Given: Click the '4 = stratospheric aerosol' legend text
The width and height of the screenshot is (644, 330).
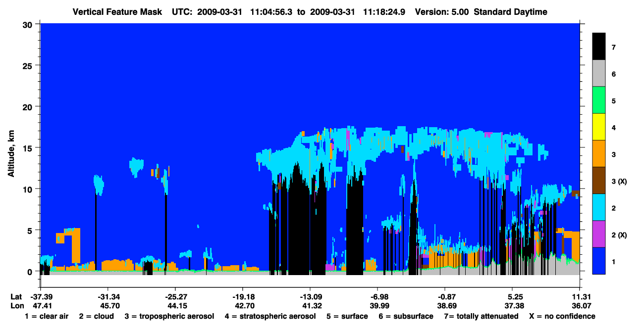Looking at the screenshot, I should (x=270, y=316).
